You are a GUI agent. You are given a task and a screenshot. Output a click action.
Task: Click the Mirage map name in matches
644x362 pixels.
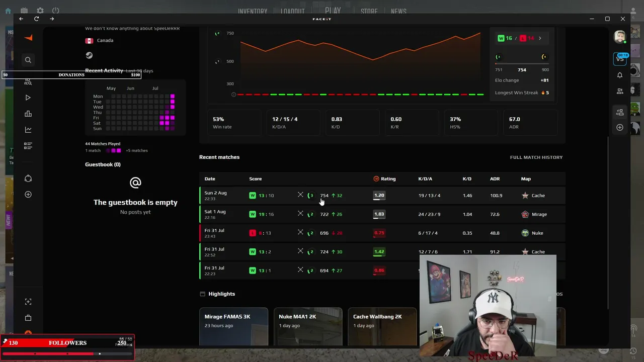click(x=539, y=214)
